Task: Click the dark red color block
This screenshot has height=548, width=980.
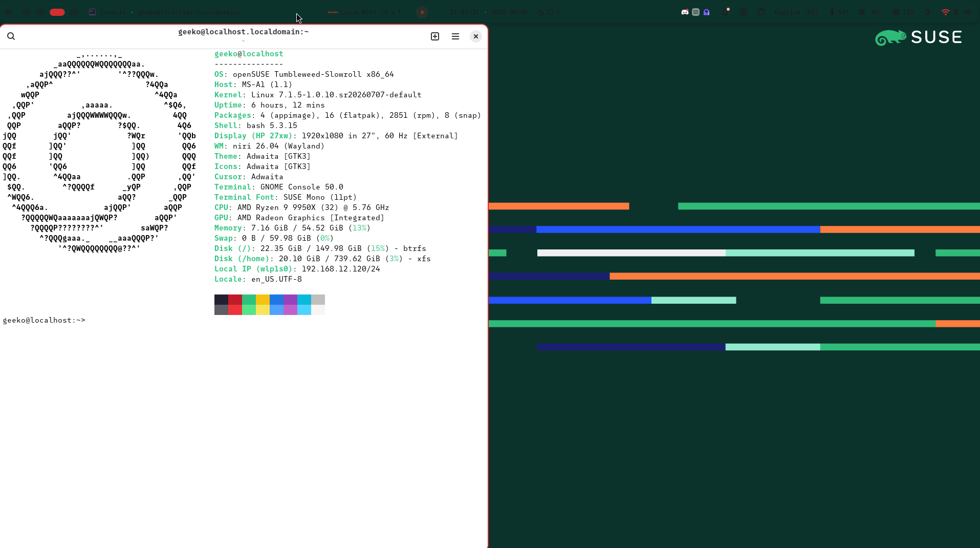Action: (235, 300)
